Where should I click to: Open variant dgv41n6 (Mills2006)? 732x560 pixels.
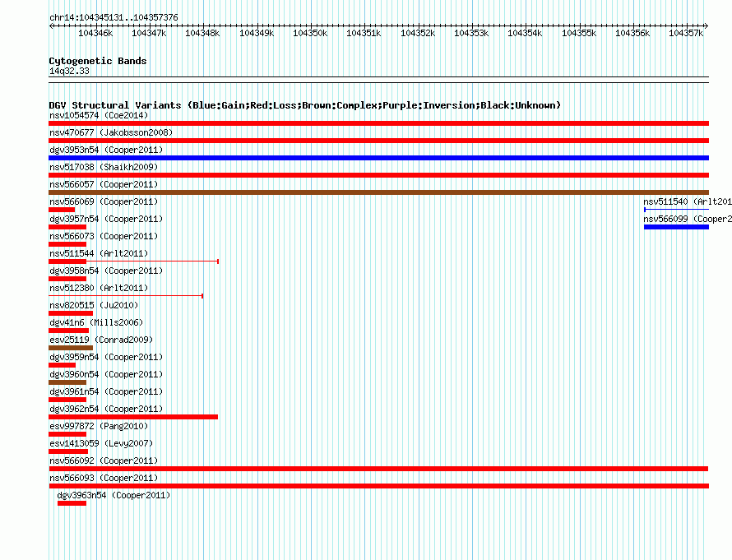click(96, 322)
